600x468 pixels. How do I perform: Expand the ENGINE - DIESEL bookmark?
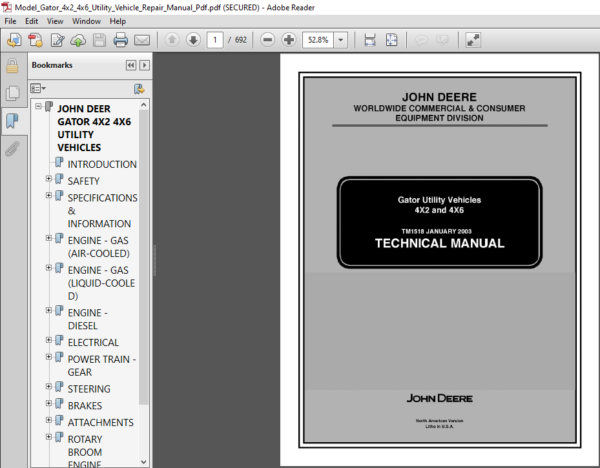tap(49, 310)
